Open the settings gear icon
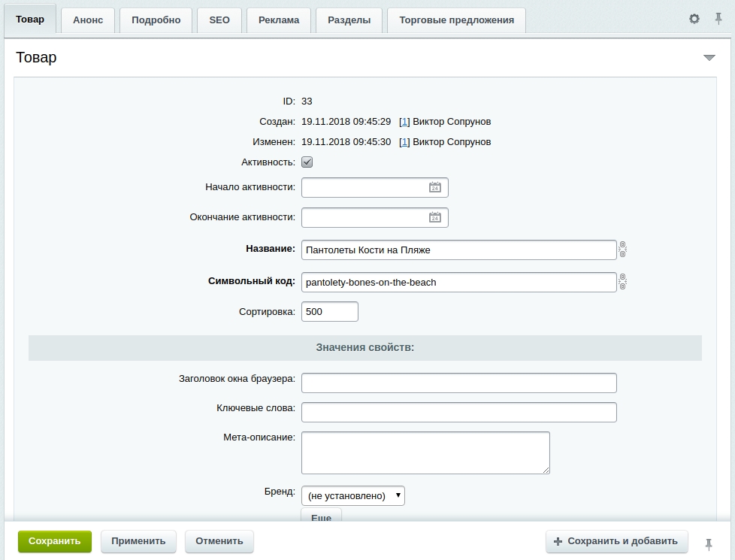This screenshot has height=560, width=735. (x=694, y=19)
